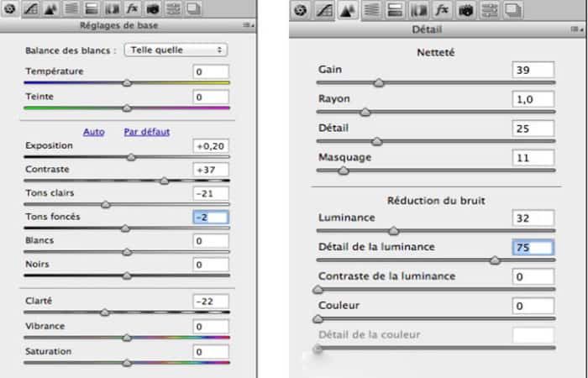Focus the Masquage value field 11
Image resolution: width=588 pixels, height=378 pixels.
pyautogui.click(x=533, y=158)
